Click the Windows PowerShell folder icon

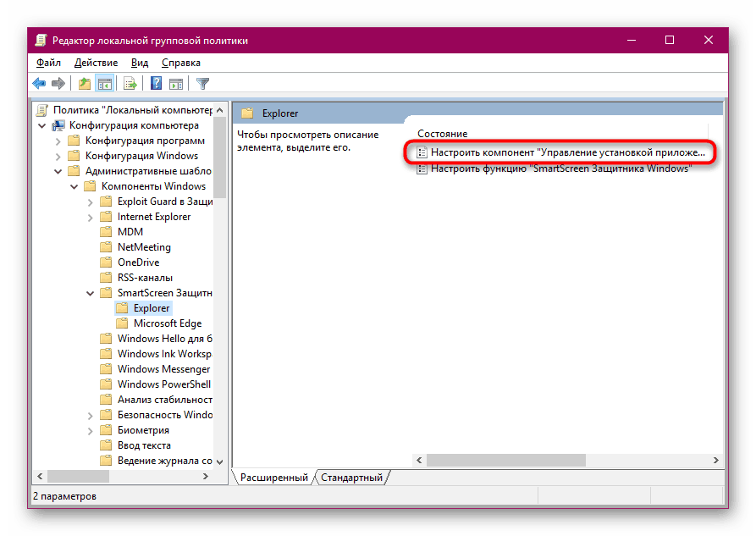106,384
